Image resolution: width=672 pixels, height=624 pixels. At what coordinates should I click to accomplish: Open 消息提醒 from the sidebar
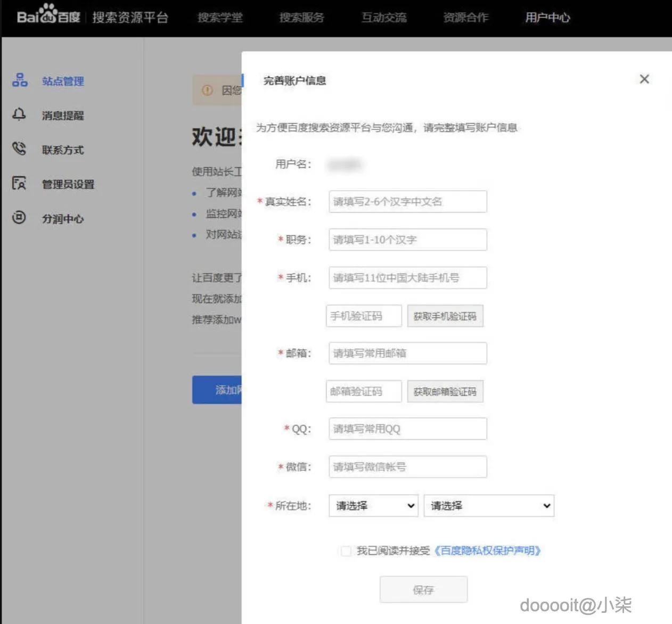pos(63,116)
